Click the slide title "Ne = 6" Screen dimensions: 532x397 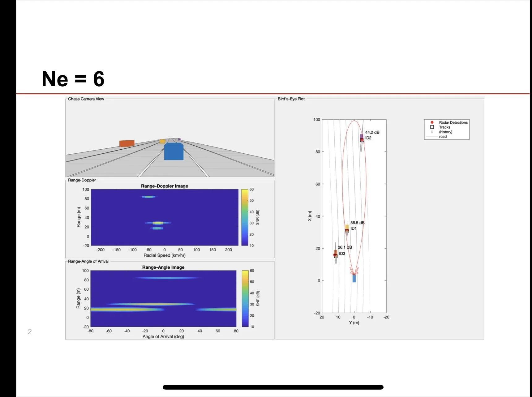[x=73, y=79]
